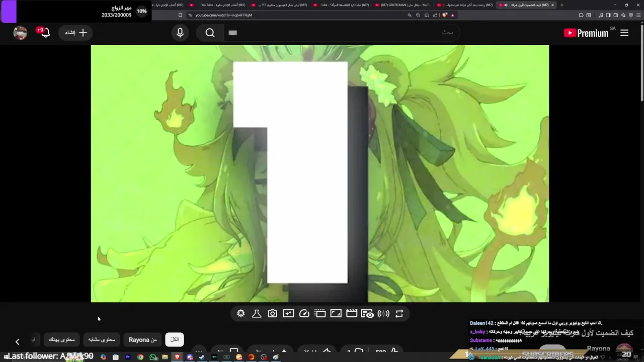
Task: Click the youtube.com address bar URL
Action: [224, 15]
